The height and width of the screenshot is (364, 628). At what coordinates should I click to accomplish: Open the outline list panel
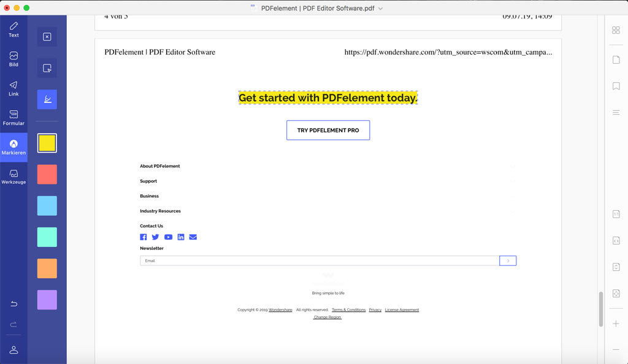pos(616,112)
